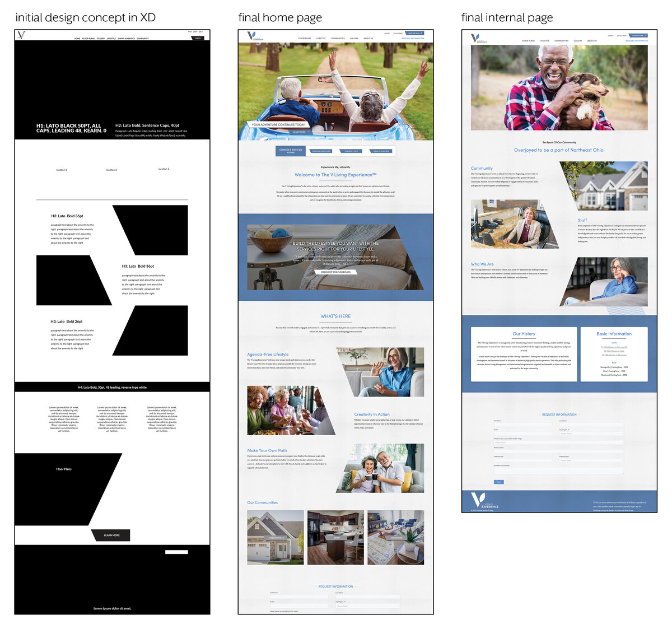This screenshot has width=672, height=638.
Task: Click the blue phone number button on internal page
Action: [x=638, y=35]
